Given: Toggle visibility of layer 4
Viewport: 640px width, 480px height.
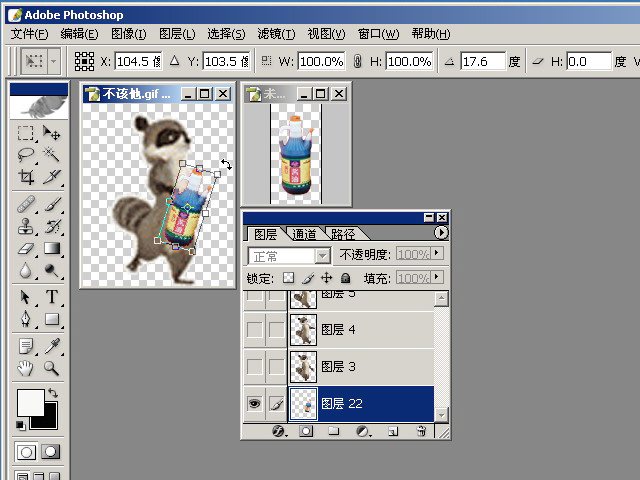Looking at the screenshot, I should click(254, 330).
